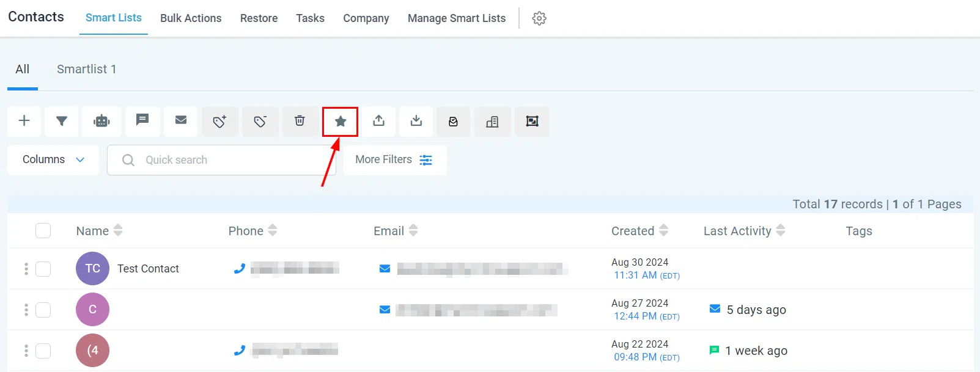
Task: Sort by Email column arrows
Action: pos(413,230)
